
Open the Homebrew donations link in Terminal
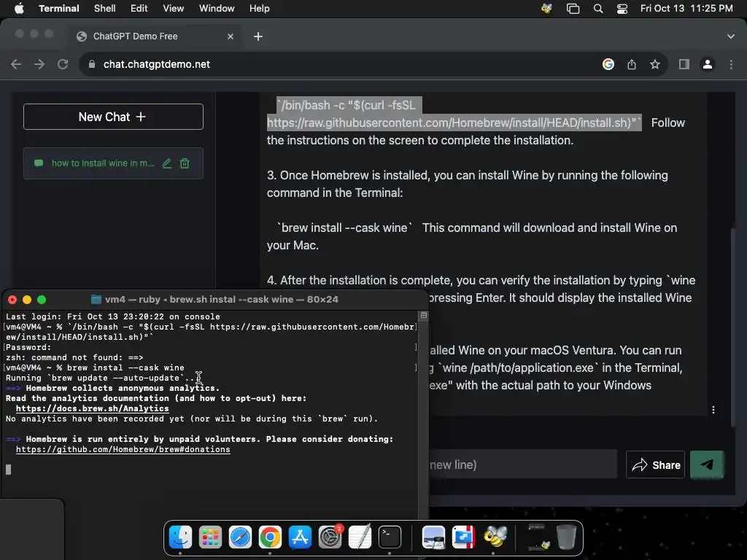point(123,449)
